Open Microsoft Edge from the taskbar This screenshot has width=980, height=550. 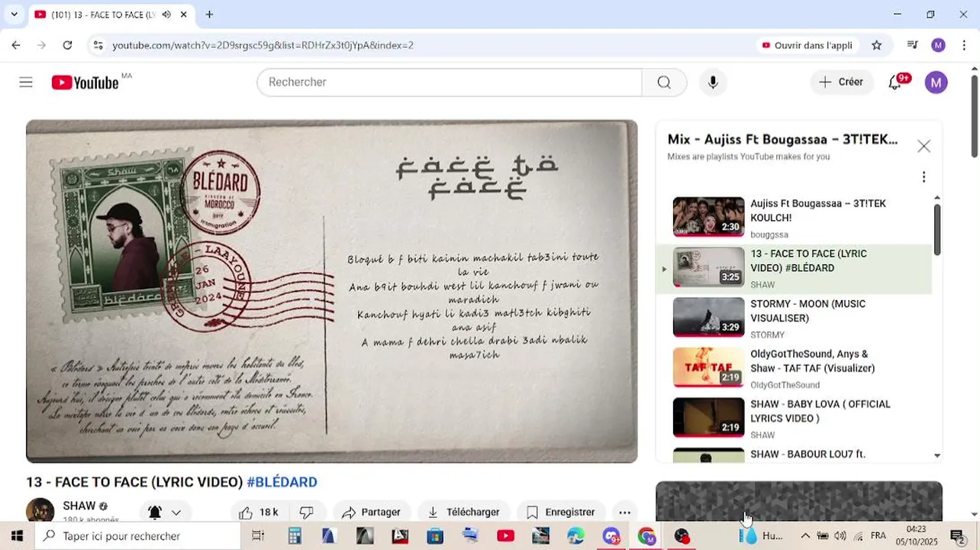click(x=575, y=535)
